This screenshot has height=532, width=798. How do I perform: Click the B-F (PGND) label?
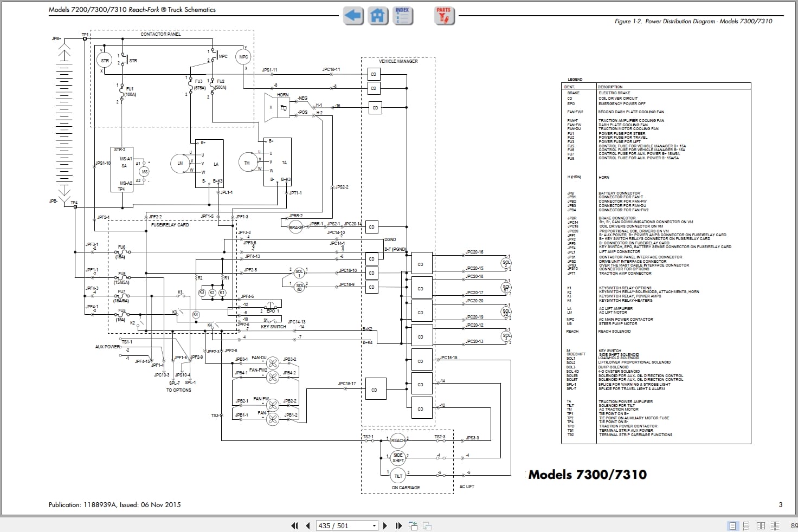(395, 249)
